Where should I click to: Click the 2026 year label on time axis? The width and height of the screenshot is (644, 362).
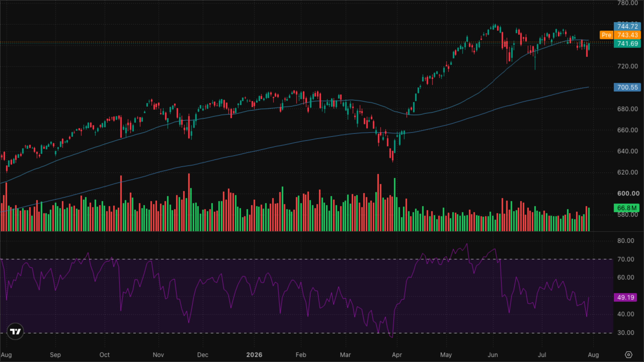point(254,355)
